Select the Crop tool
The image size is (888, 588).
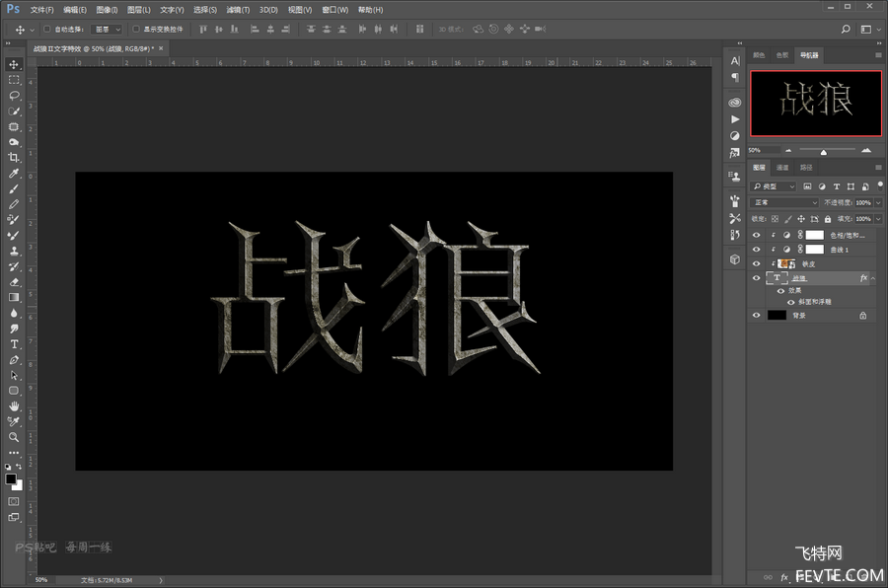tap(14, 158)
